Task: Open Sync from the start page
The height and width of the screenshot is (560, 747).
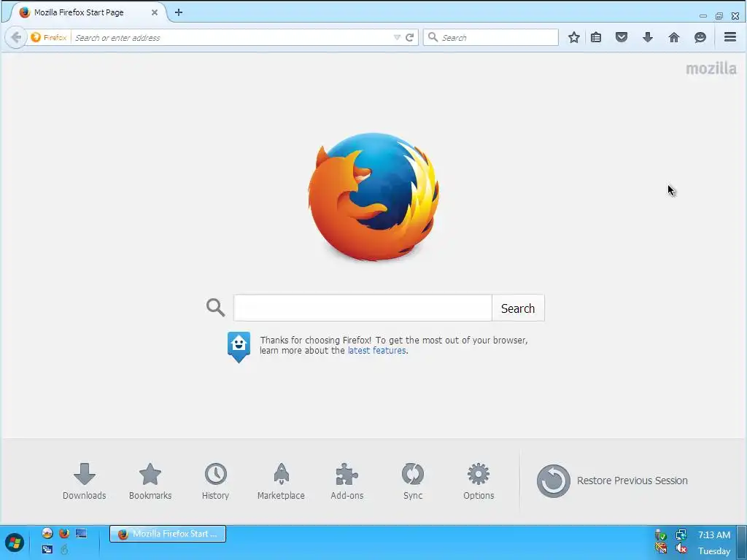Action: point(413,481)
